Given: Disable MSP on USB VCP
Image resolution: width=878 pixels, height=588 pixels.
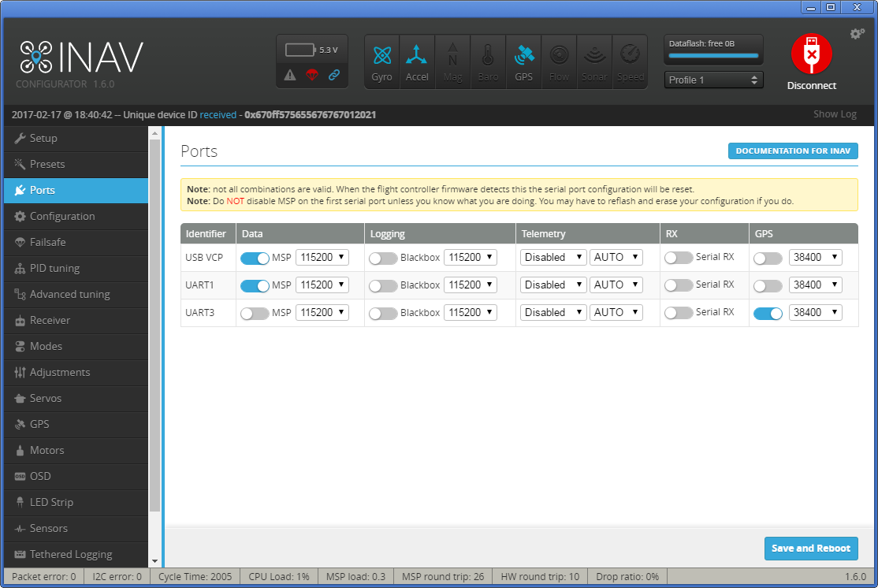Looking at the screenshot, I should tap(255, 258).
